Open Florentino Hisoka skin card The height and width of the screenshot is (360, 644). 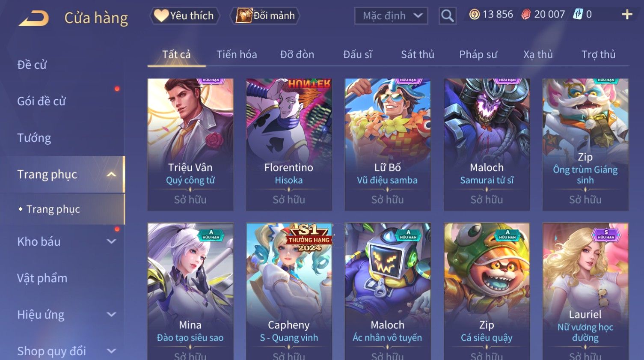289,144
